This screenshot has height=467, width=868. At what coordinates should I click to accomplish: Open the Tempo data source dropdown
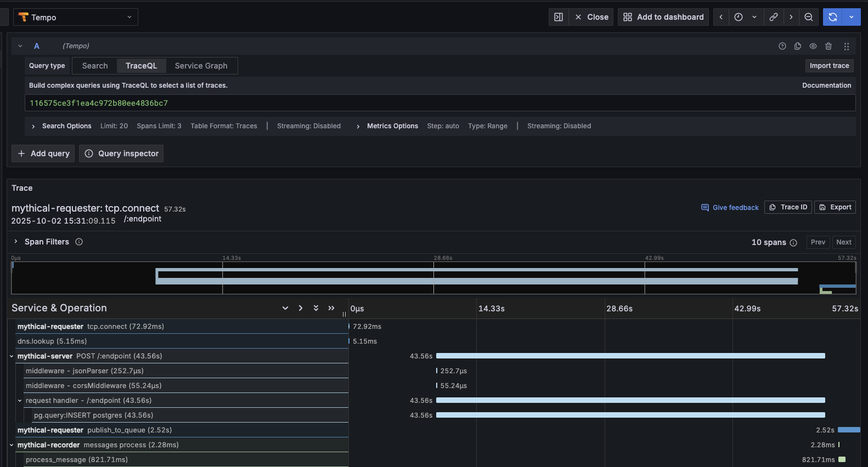(x=76, y=17)
